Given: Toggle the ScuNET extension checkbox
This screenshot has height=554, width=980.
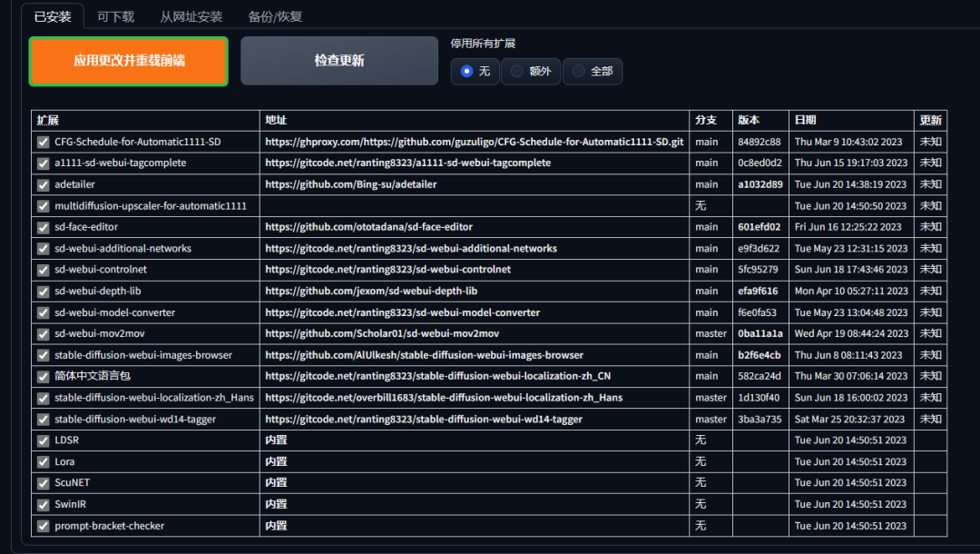Looking at the screenshot, I should [x=44, y=483].
